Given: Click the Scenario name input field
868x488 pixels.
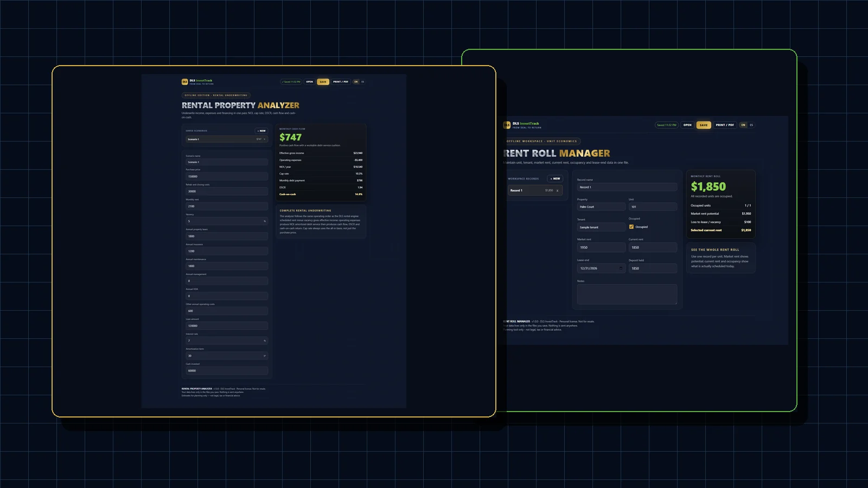Looking at the screenshot, I should tap(227, 162).
